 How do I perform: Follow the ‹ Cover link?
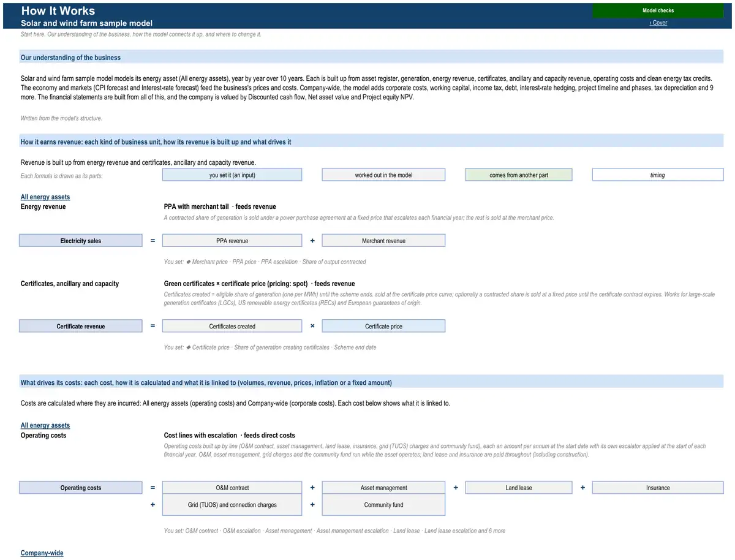(658, 23)
